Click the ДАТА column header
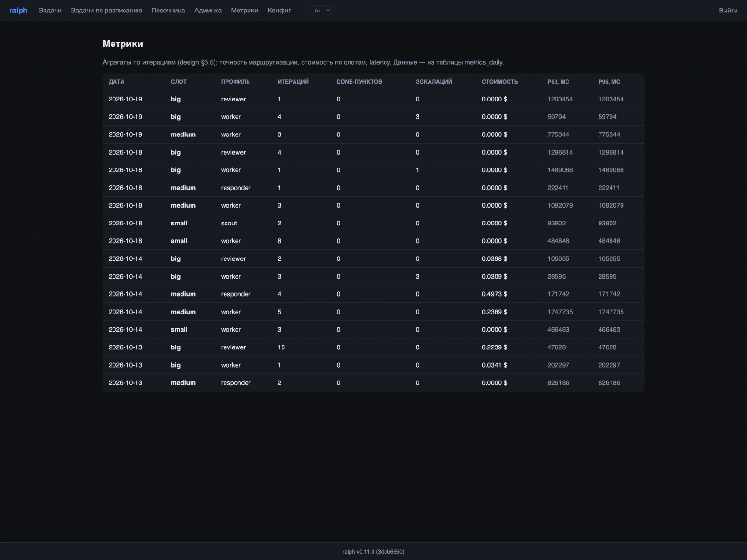 [116, 82]
